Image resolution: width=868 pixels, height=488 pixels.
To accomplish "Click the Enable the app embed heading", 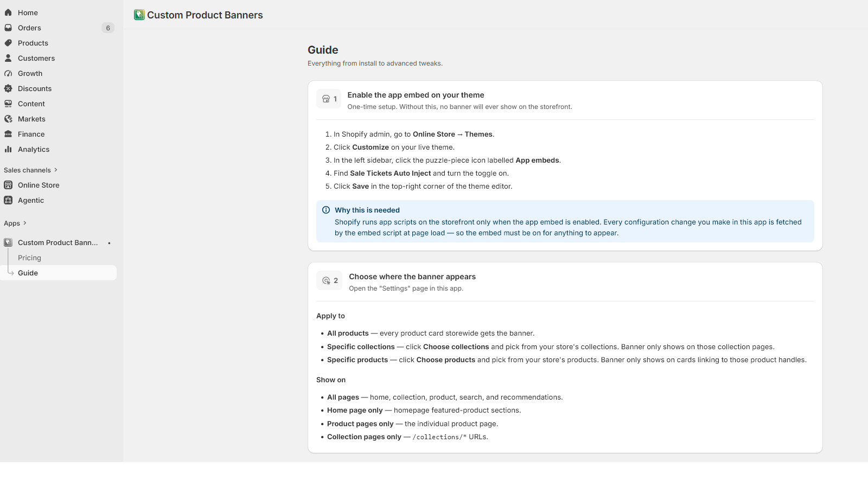I will pos(416,95).
